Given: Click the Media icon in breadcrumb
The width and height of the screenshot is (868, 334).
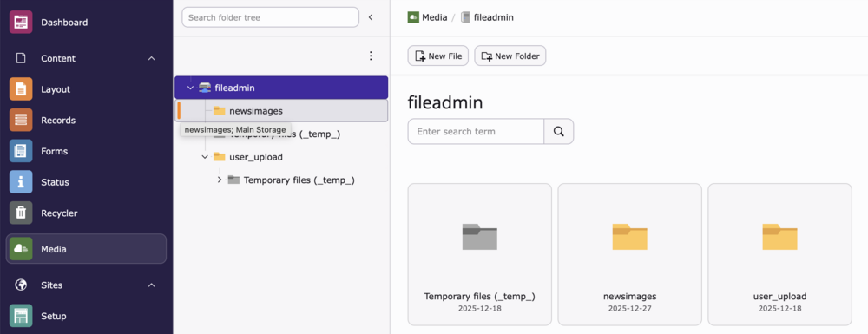Looking at the screenshot, I should tap(413, 17).
